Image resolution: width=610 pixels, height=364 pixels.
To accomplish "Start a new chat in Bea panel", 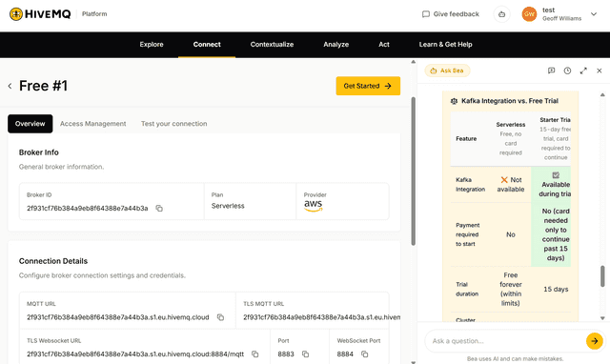I will [551, 71].
